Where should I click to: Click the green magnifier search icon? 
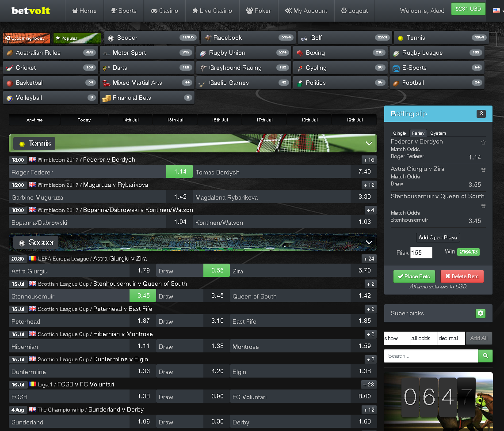click(x=485, y=356)
